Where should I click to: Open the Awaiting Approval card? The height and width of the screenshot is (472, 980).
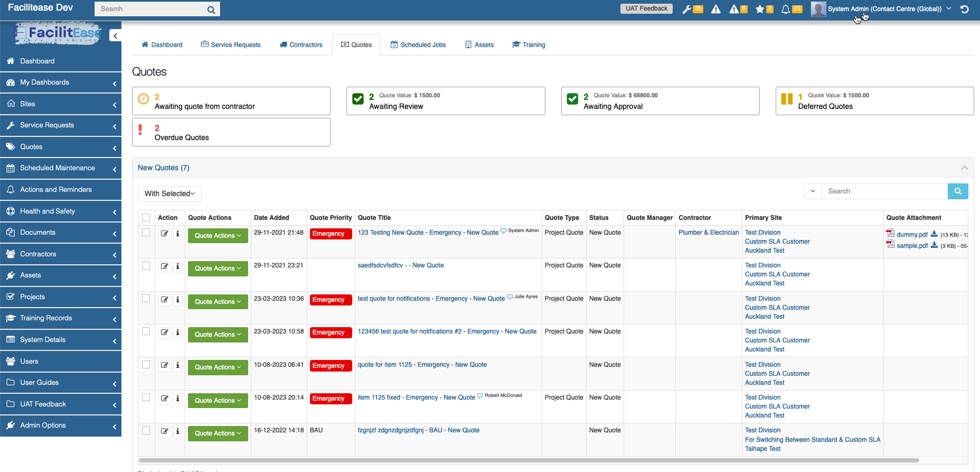660,101
